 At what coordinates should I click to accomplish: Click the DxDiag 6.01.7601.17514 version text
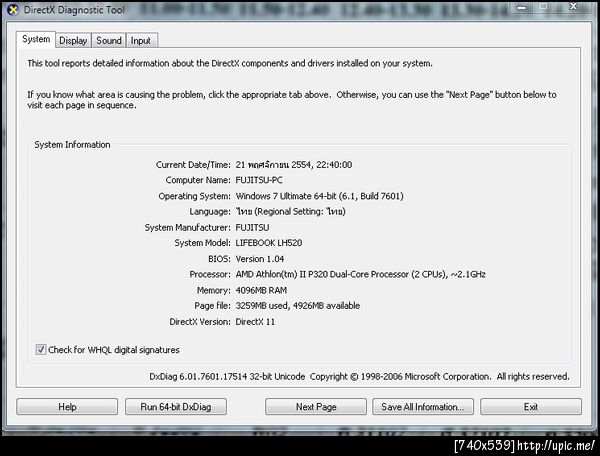tap(227, 377)
